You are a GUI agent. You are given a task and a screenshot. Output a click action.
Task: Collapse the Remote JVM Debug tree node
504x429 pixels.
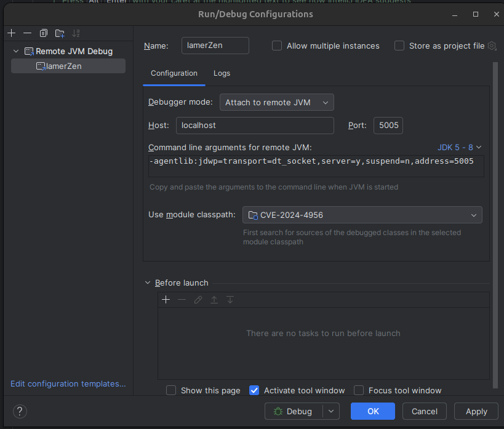[x=16, y=51]
